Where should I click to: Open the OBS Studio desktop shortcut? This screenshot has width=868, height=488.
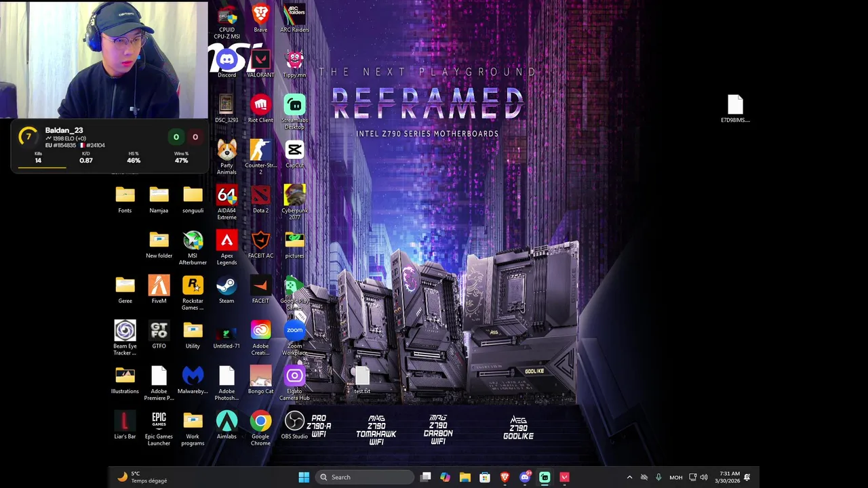tap(294, 426)
